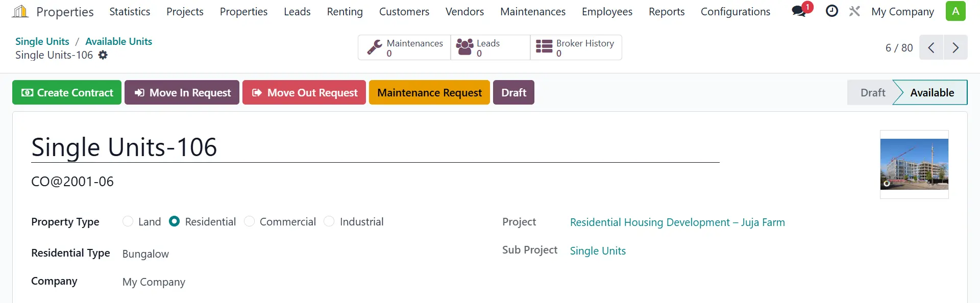Open the user avatar menu
The image size is (980, 303).
point(955,11)
